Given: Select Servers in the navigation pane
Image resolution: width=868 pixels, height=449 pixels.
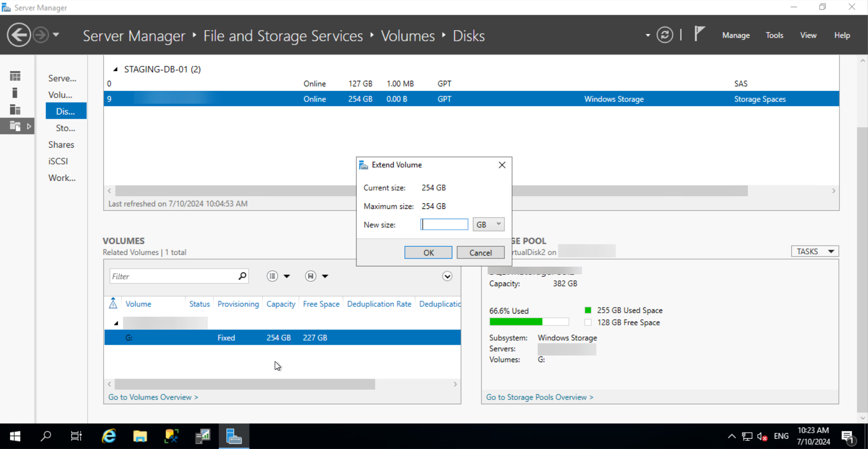Looking at the screenshot, I should tap(62, 78).
